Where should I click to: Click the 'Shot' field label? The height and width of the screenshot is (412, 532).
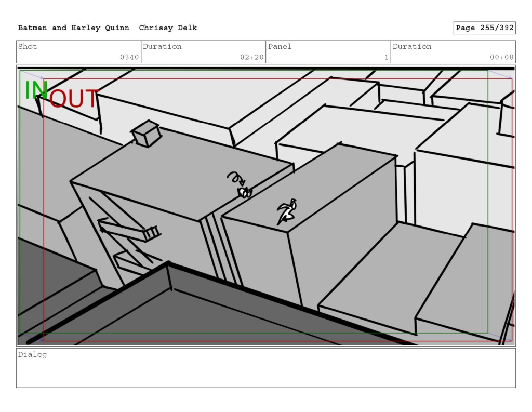tap(28, 46)
